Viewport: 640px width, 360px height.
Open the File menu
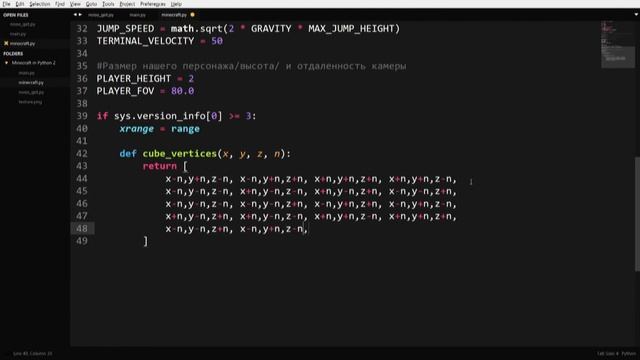(x=6, y=4)
